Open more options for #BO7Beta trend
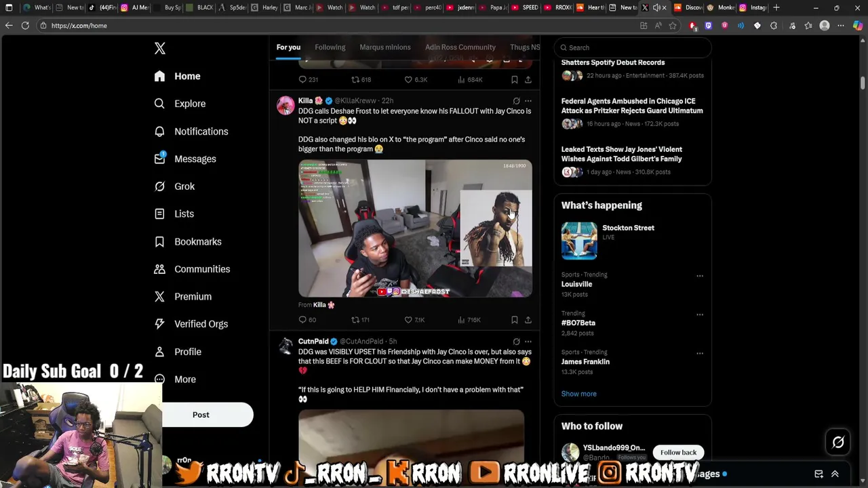 tap(700, 314)
